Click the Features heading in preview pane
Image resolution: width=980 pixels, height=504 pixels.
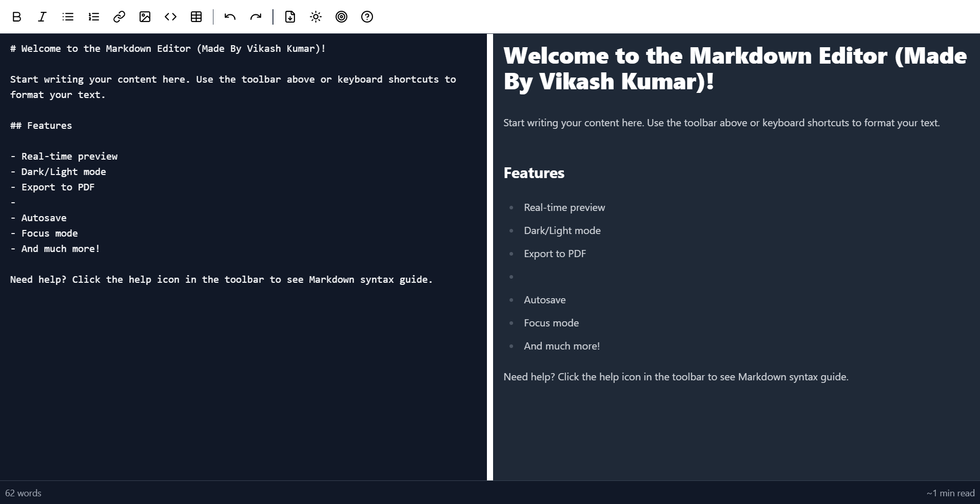point(534,173)
